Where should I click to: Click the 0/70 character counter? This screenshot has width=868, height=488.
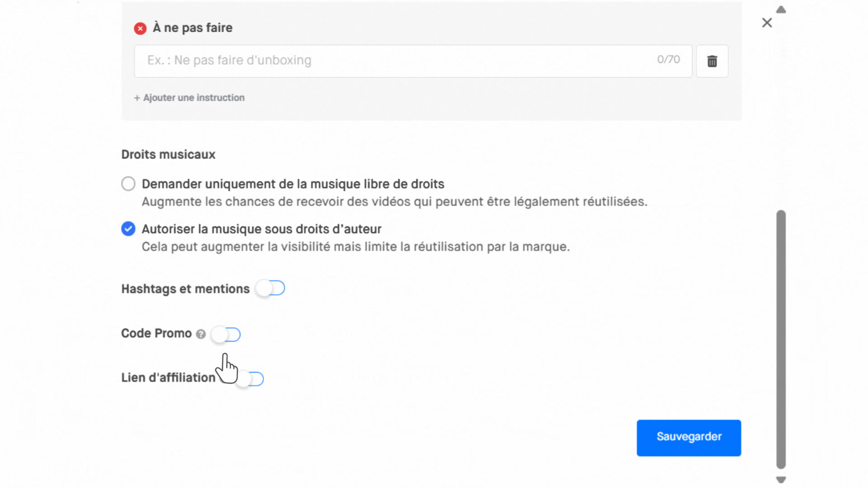pos(668,60)
